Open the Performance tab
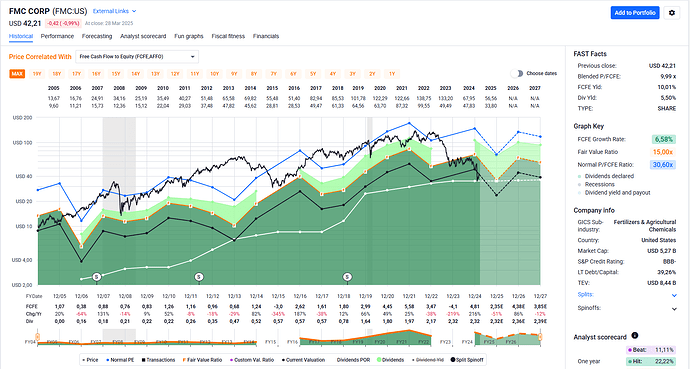Screen dimensions: 690x369 tap(57, 36)
